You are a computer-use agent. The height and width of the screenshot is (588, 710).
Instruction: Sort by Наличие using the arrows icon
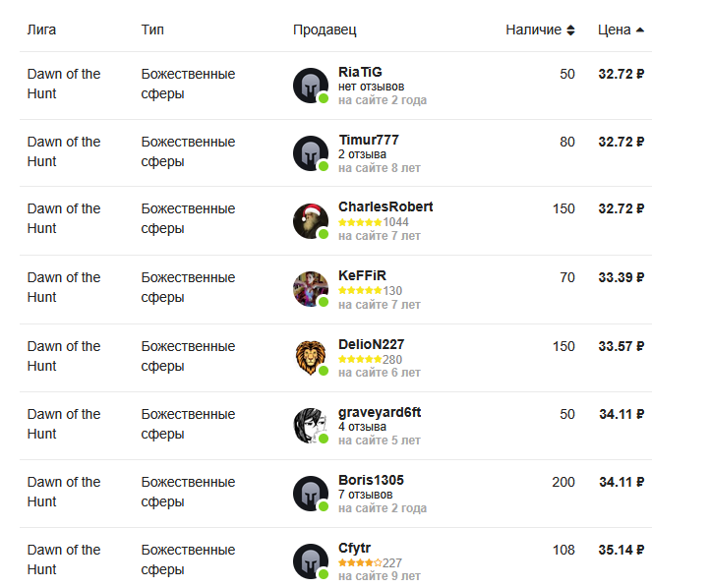point(571,29)
